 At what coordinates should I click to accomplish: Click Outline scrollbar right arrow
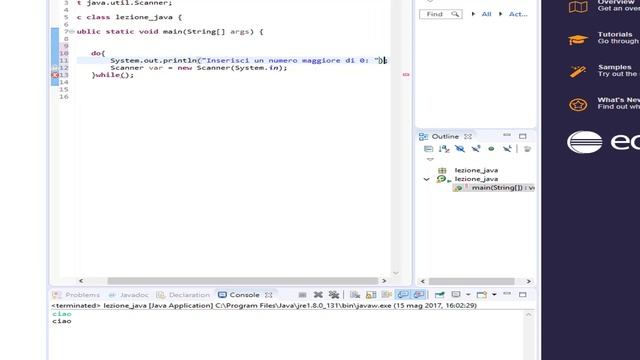pyautogui.click(x=529, y=281)
